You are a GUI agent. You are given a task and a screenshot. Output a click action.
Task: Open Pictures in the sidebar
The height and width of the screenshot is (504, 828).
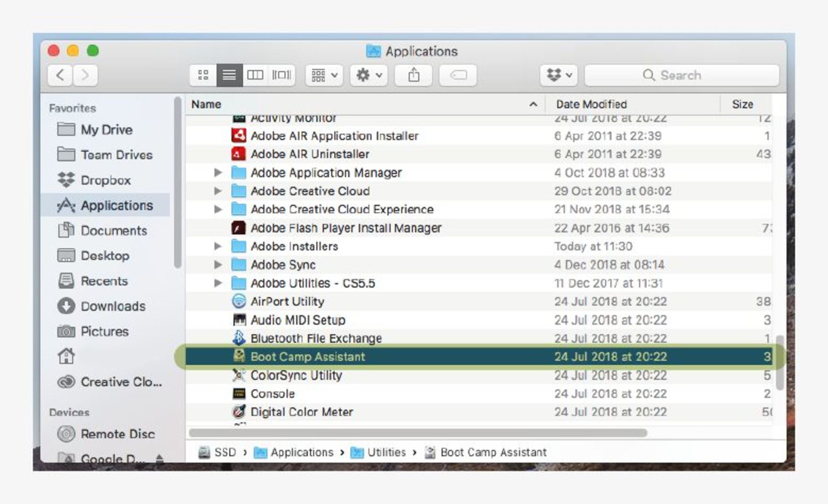pyautogui.click(x=104, y=332)
